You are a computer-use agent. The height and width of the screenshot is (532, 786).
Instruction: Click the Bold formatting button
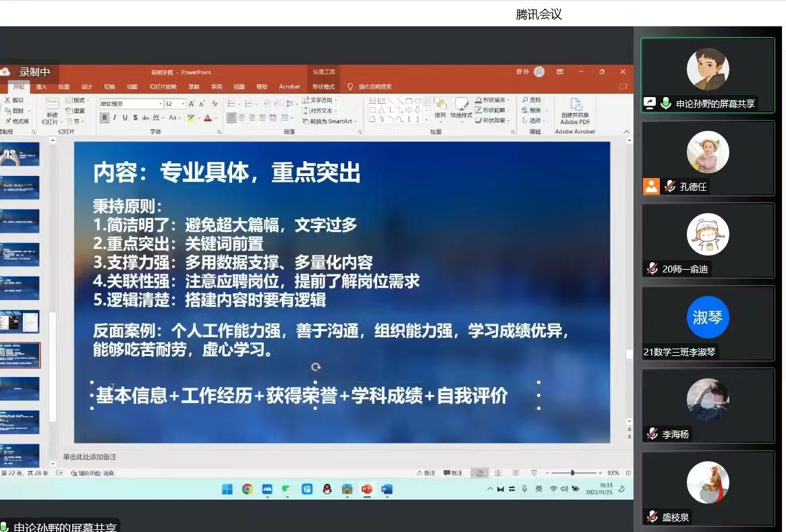click(x=105, y=117)
